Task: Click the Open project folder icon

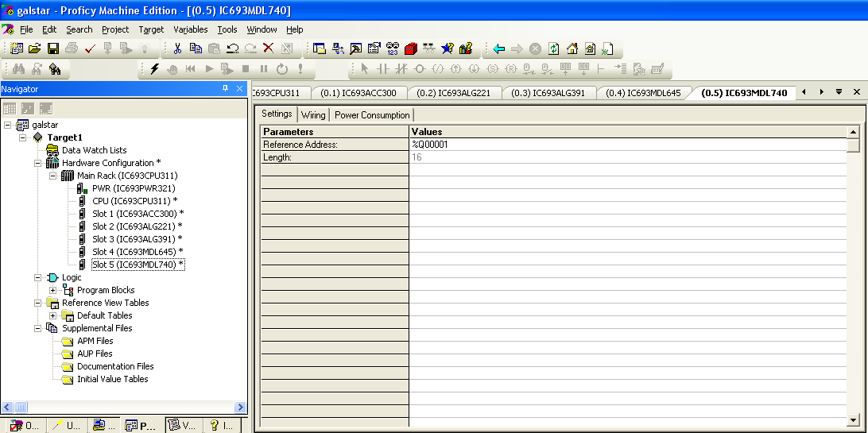Action: coord(34,48)
